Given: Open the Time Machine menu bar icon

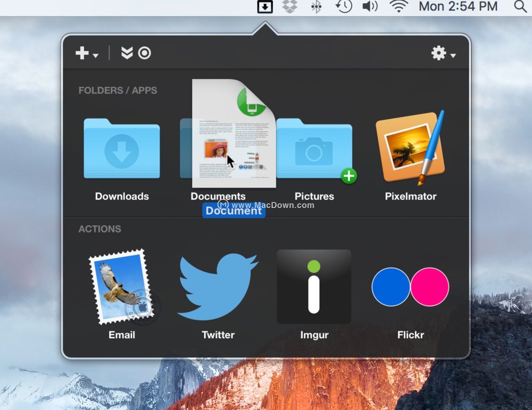Looking at the screenshot, I should [344, 6].
